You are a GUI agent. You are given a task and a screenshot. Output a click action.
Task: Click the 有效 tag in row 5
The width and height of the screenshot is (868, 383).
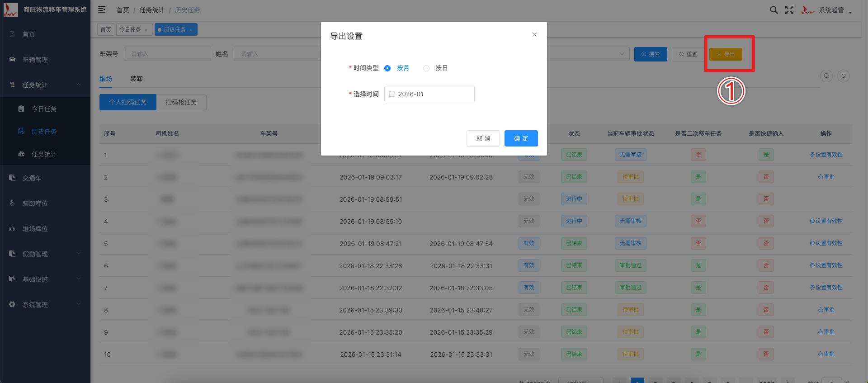(x=529, y=243)
